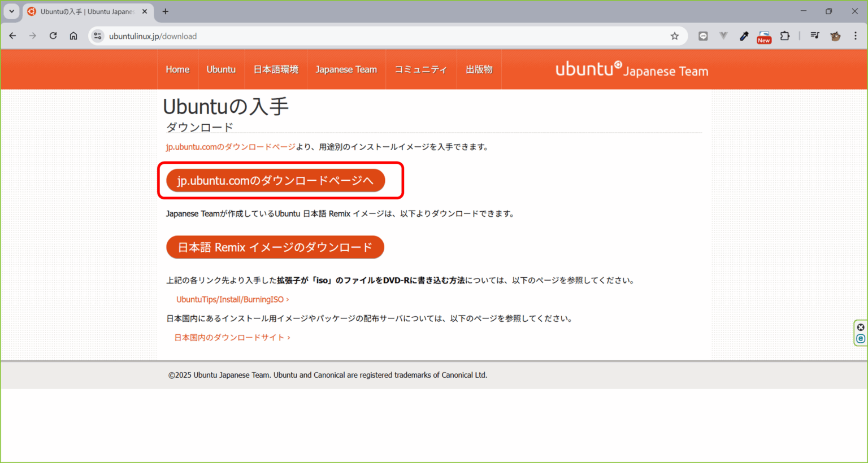Click the ESET security icon on right edge
The image size is (868, 463).
click(x=860, y=338)
